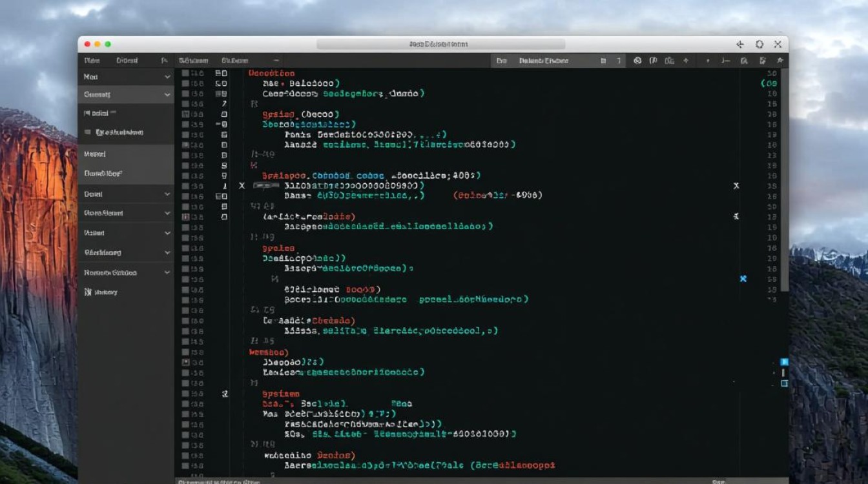This screenshot has width=868, height=484.
Task: Toggle the checkbox on the first editor line
Action: (x=185, y=74)
